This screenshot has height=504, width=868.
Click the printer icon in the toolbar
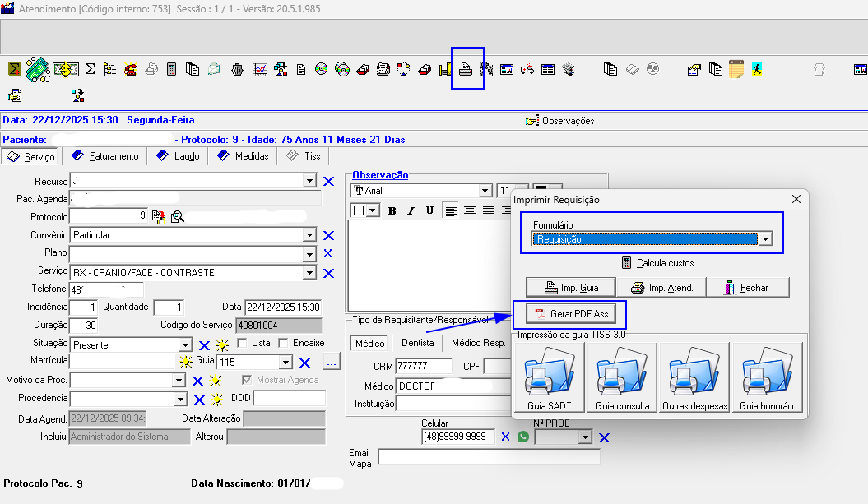pyautogui.click(x=466, y=69)
